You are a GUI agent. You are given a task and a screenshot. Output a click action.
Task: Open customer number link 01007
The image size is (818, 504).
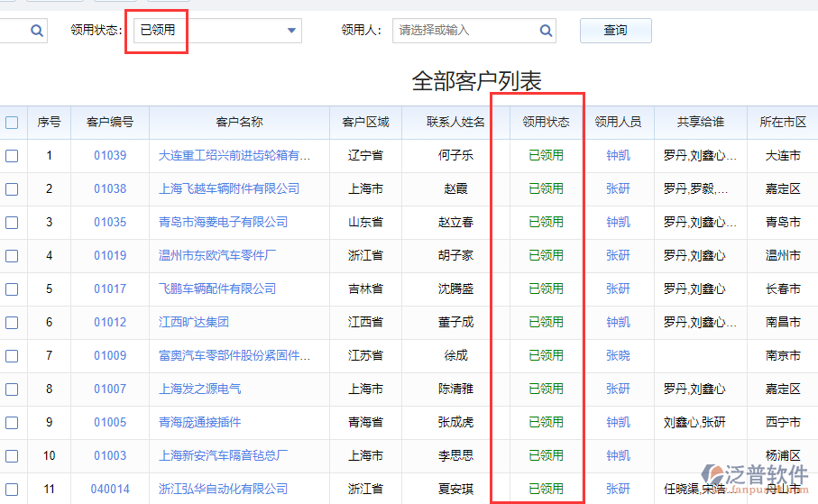point(110,389)
